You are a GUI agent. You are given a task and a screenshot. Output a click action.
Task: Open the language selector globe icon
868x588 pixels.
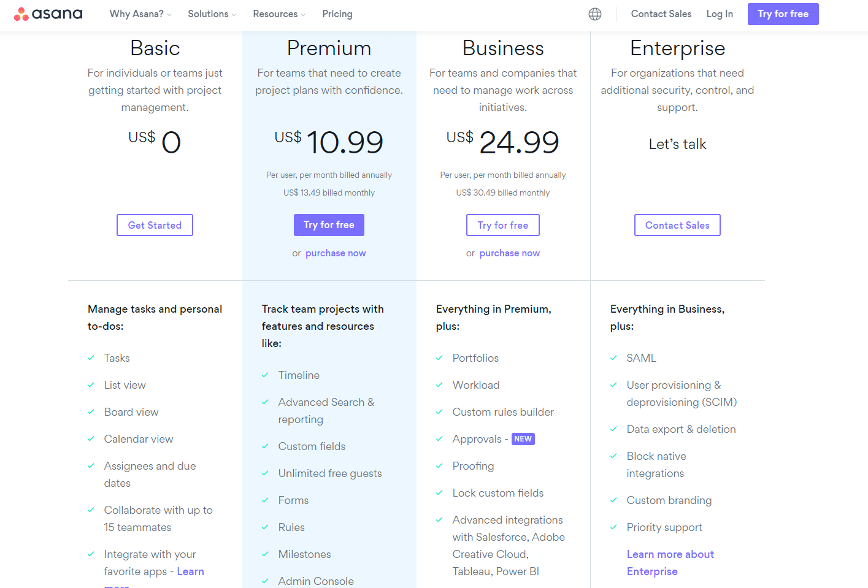(594, 13)
